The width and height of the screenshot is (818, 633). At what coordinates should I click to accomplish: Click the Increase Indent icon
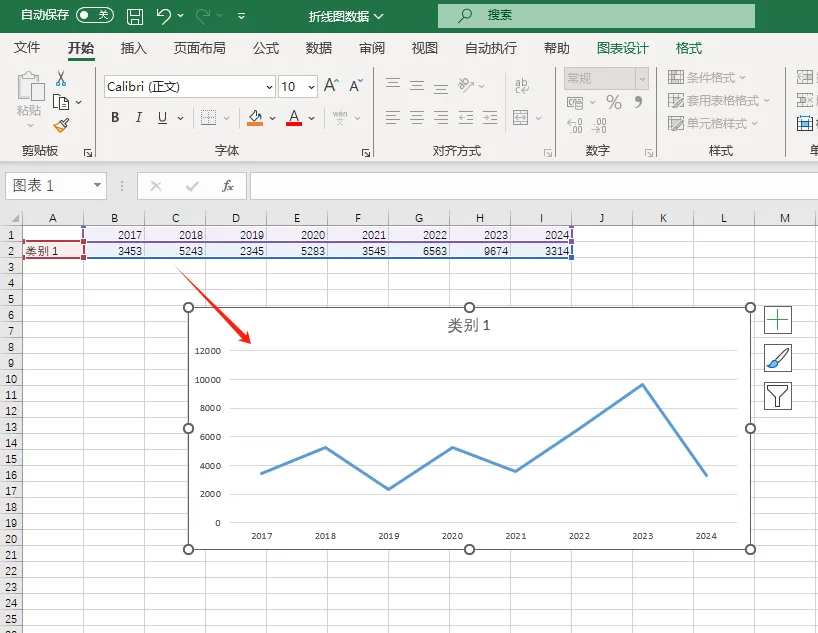click(490, 117)
